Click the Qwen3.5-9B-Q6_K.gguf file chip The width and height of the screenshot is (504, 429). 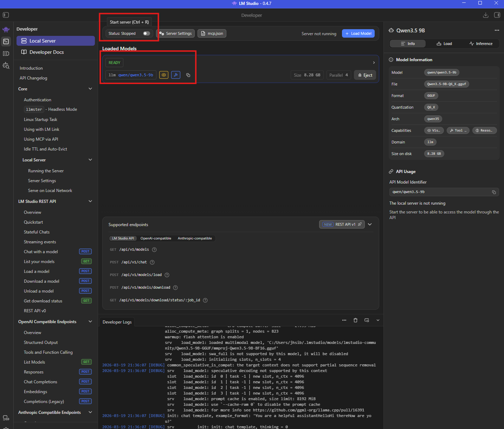pos(447,84)
